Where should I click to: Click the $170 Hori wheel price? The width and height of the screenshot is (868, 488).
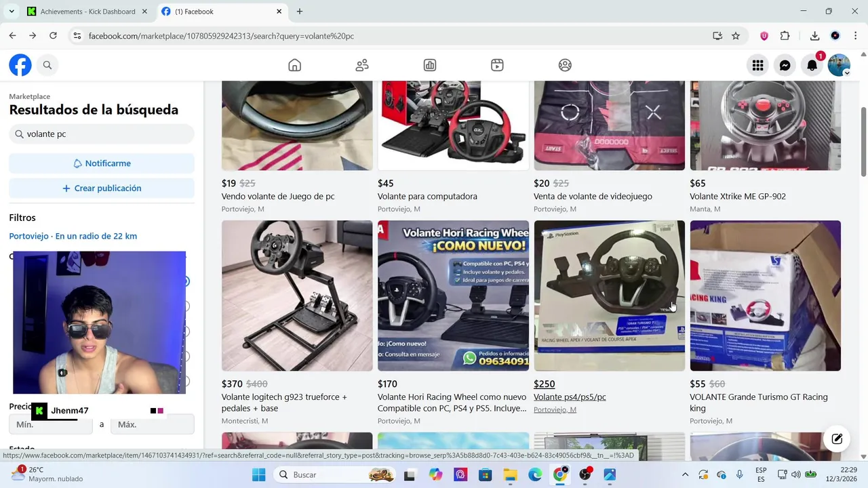point(388,384)
